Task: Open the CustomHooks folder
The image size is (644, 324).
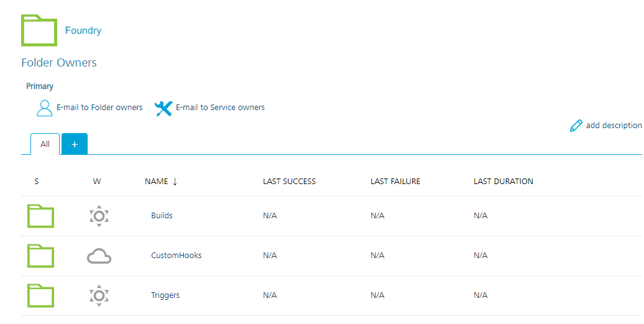Action: tap(177, 256)
